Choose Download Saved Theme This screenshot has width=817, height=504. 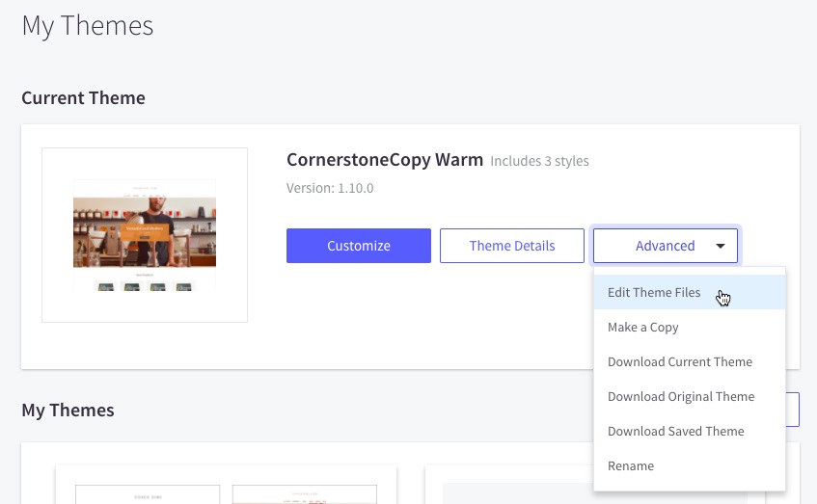[675, 432]
